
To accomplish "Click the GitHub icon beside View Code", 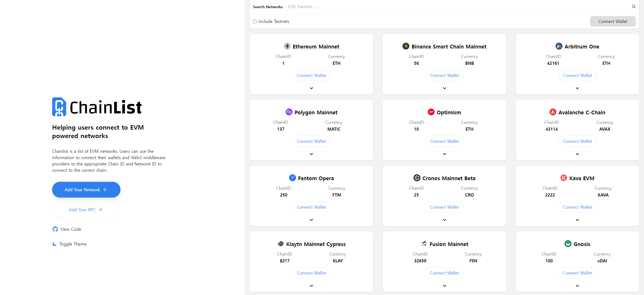I will tap(55, 229).
